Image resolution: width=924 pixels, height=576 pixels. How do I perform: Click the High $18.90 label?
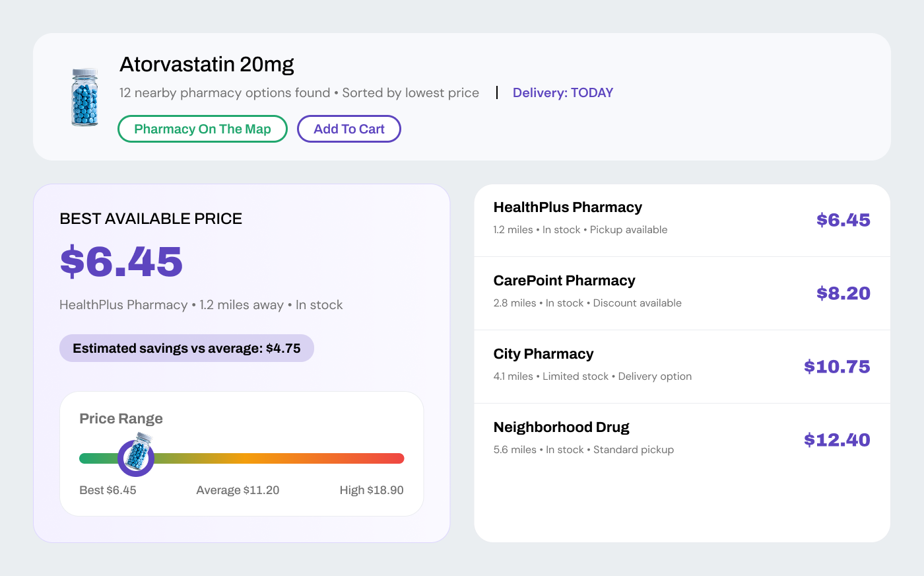[x=372, y=490]
